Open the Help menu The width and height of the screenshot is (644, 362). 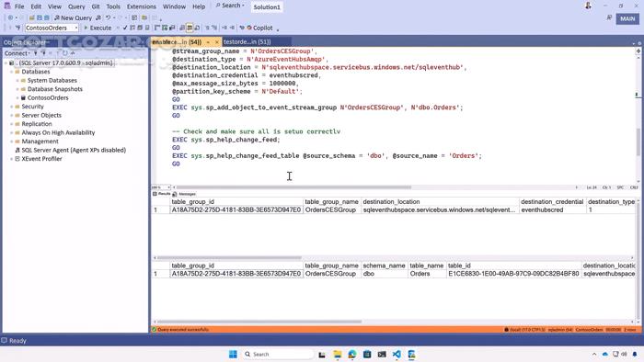tap(199, 6)
